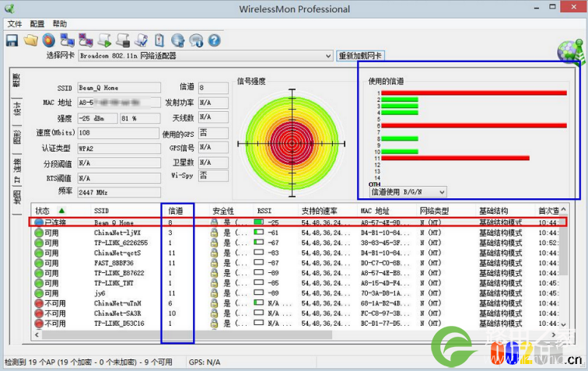Click the red target toolbar icon

click(x=49, y=40)
